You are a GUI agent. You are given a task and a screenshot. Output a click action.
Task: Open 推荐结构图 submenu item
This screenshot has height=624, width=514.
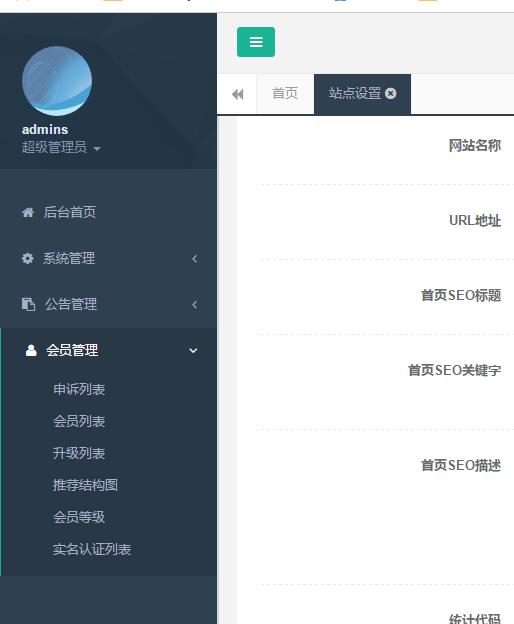click(x=86, y=485)
